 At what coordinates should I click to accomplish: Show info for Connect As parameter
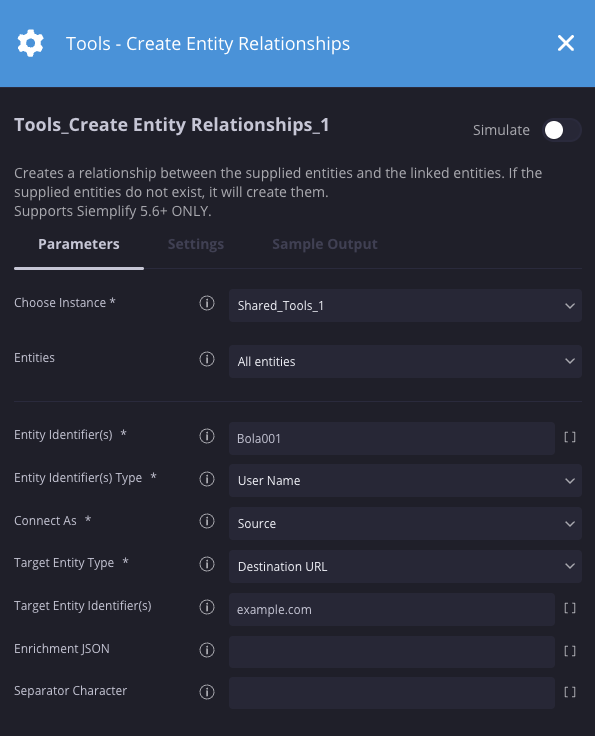pos(206,521)
